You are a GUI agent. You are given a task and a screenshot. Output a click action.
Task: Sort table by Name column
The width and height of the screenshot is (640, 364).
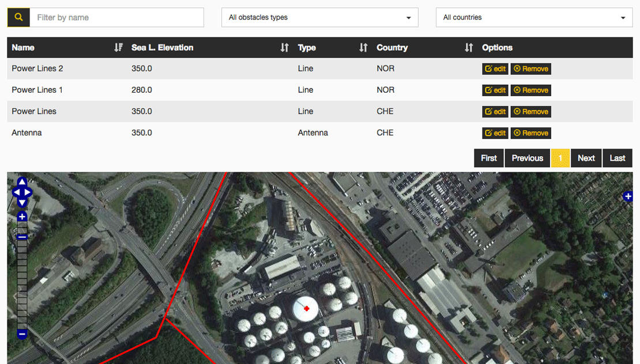pos(118,48)
